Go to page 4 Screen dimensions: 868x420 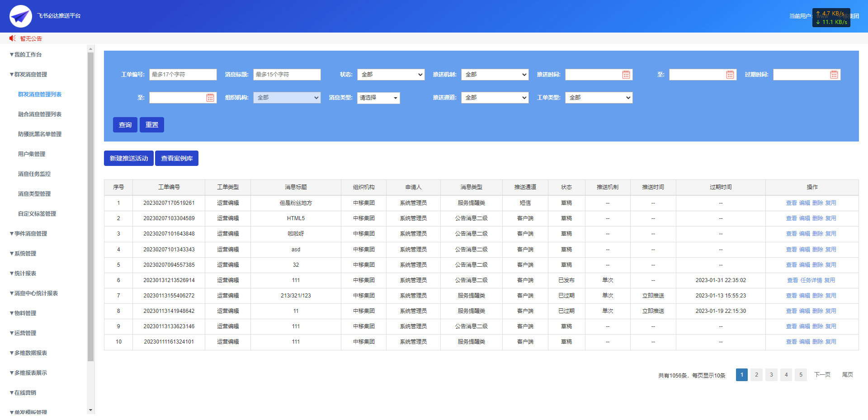click(x=786, y=375)
